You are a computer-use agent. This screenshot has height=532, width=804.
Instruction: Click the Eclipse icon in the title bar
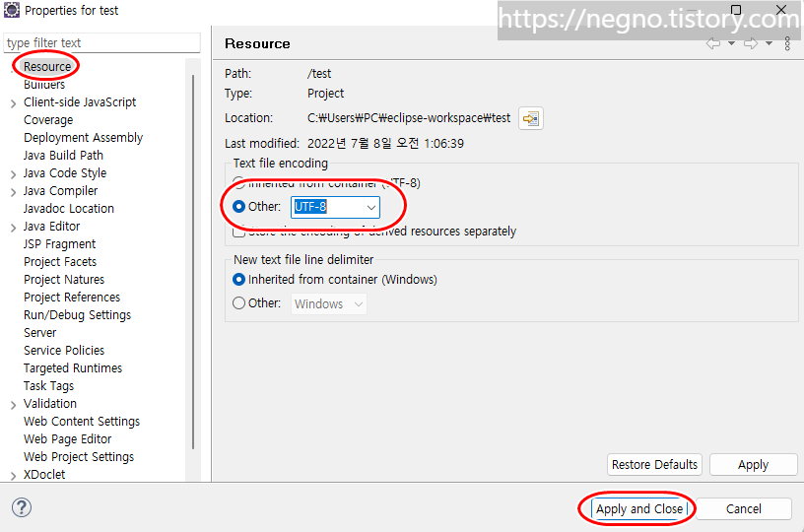tap(11, 10)
